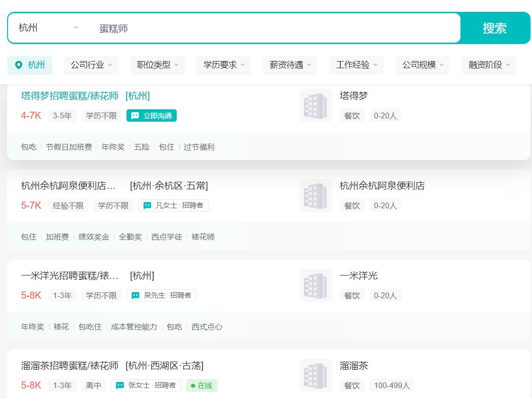Expand the 公司规模 filter
This screenshot has width=532, height=399.
(x=423, y=65)
